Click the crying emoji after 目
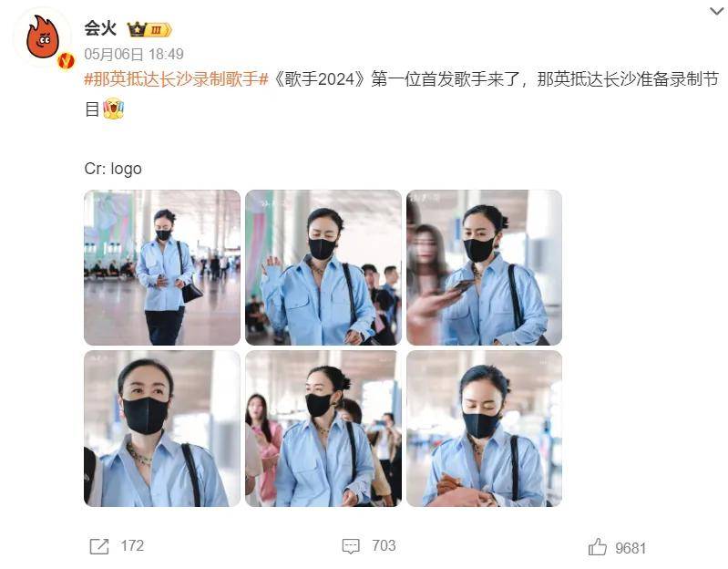The image size is (728, 569). pyautogui.click(x=113, y=109)
